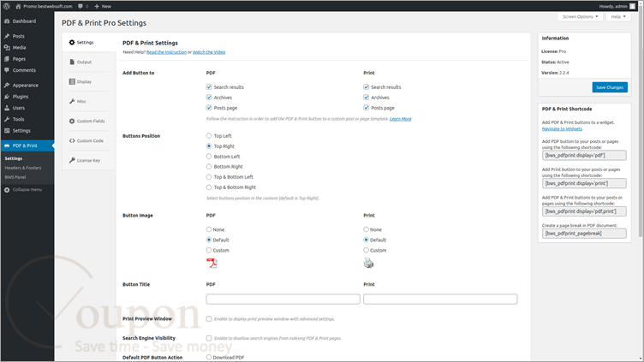Open the Navigate to Widgets link
The height and width of the screenshot is (362, 644).
point(562,129)
